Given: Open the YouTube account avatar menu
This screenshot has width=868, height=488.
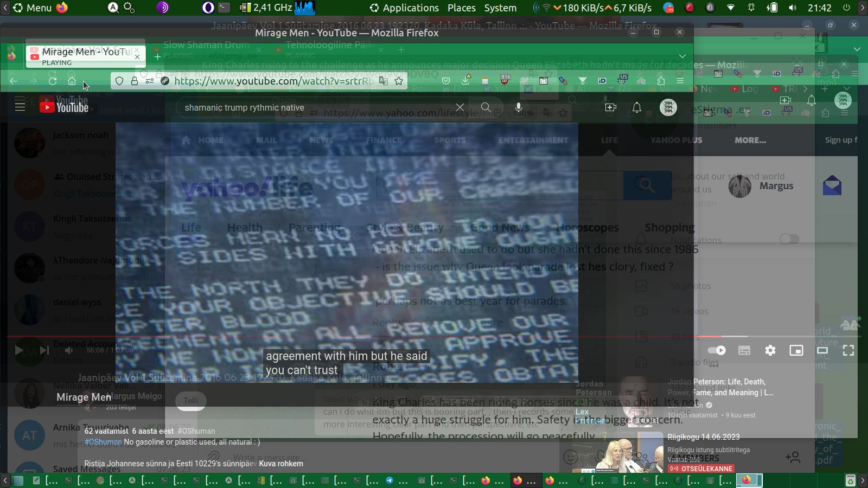Looking at the screenshot, I should (x=668, y=107).
